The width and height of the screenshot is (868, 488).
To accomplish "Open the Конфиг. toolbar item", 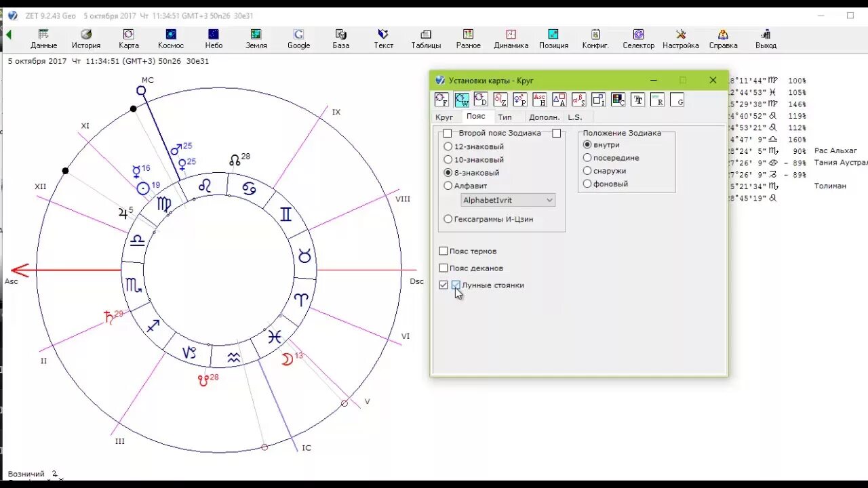I will (x=595, y=39).
